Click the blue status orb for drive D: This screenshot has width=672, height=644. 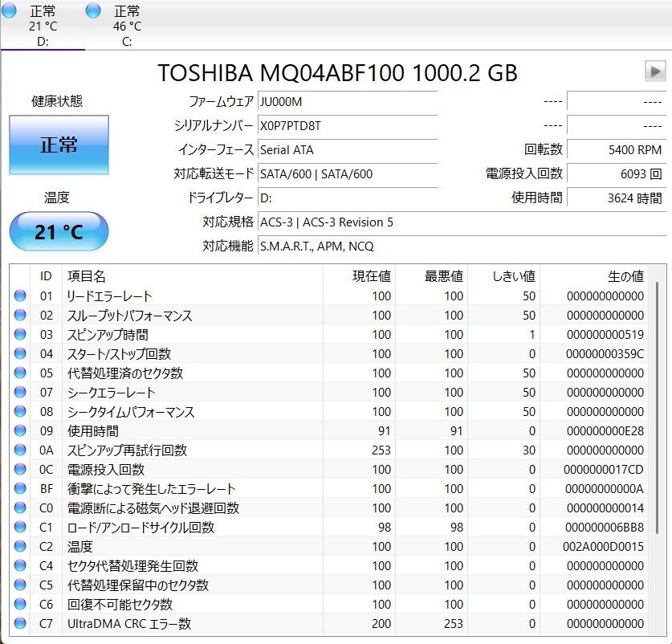click(10, 10)
